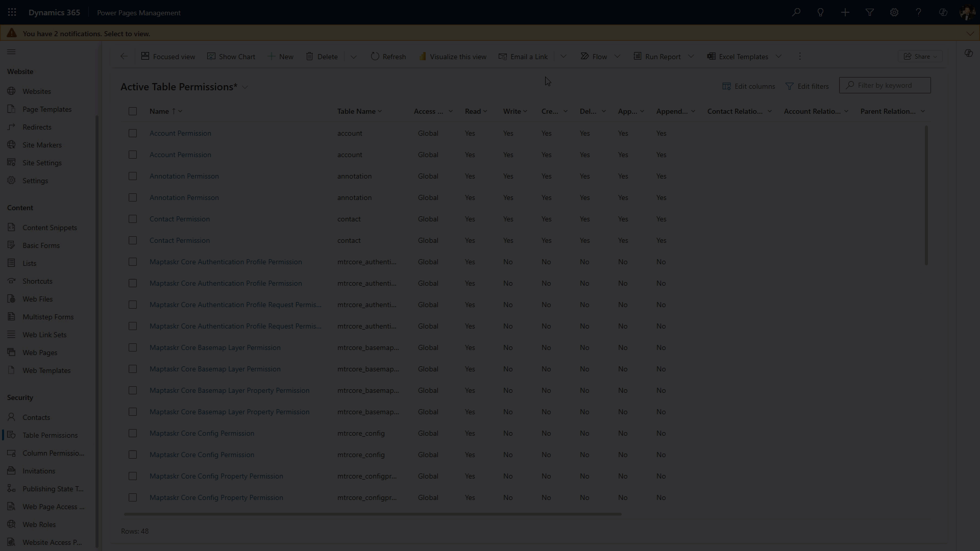
Task: Open the search icon in top bar
Action: click(796, 12)
